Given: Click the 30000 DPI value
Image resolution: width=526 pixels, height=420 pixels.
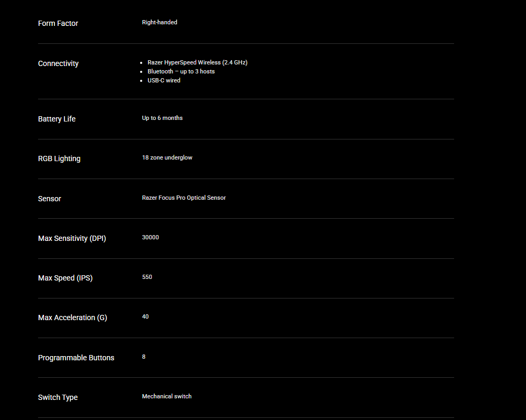Looking at the screenshot, I should 150,237.
